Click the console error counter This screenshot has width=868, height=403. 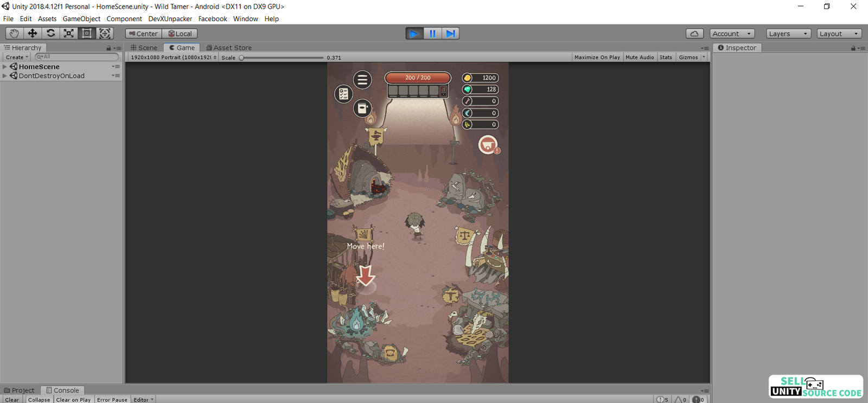pyautogui.click(x=698, y=400)
